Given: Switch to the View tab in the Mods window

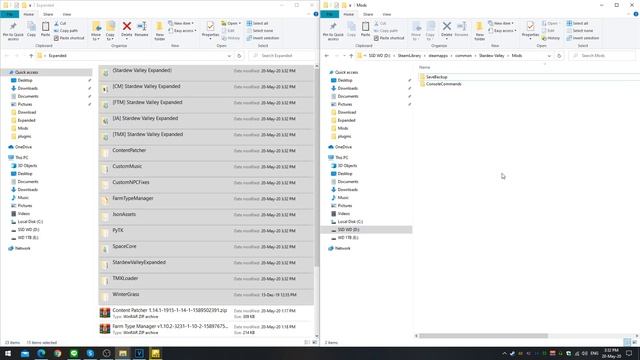Looking at the screenshot, I should pyautogui.click(x=387, y=14).
